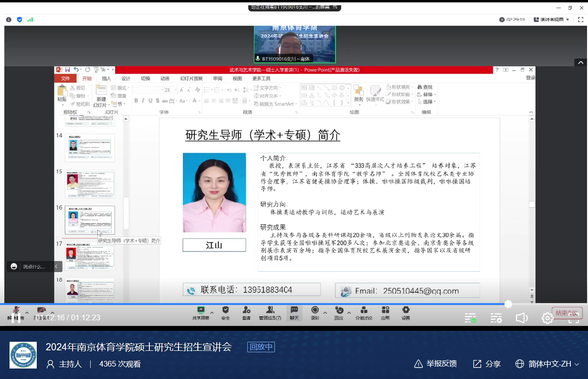Open player settings gear icon

547,318
